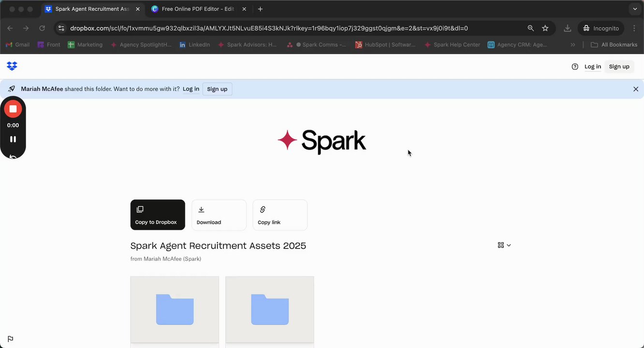Switch to Free Online PDF Editor tab
The width and height of the screenshot is (644, 348).
[x=198, y=9]
